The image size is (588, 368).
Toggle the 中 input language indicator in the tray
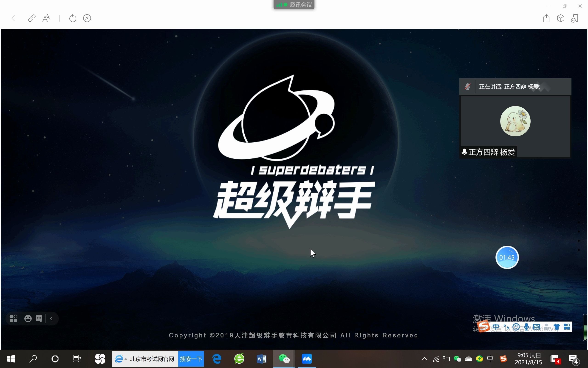click(490, 359)
